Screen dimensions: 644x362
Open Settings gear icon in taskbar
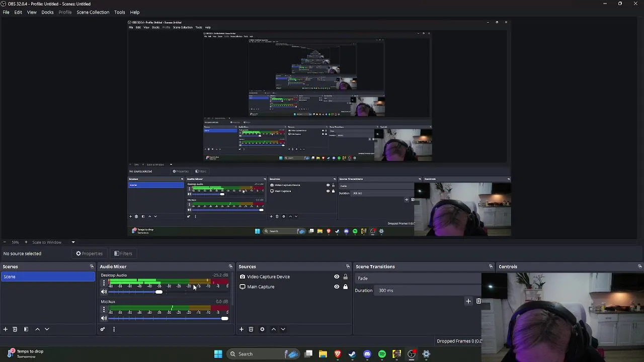click(x=426, y=354)
